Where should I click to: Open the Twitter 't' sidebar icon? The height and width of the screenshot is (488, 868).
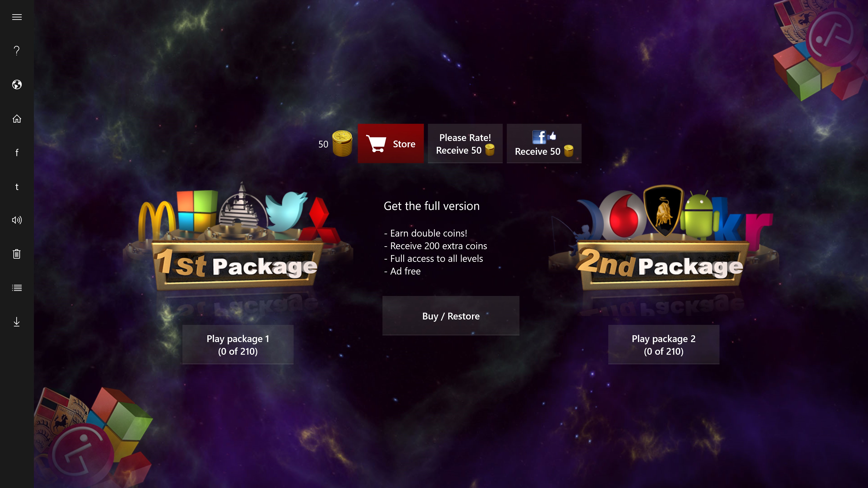tap(17, 187)
